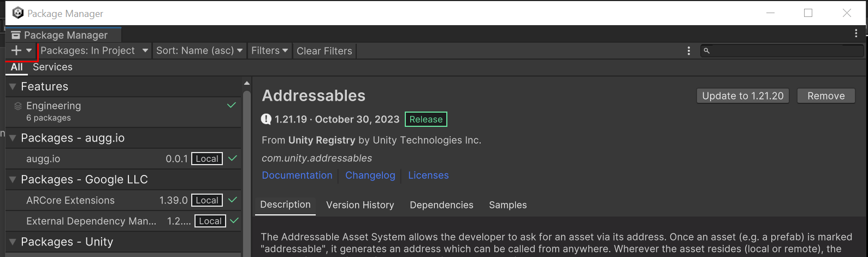Click the search magnifier icon
868x257 pixels.
pyautogui.click(x=706, y=51)
